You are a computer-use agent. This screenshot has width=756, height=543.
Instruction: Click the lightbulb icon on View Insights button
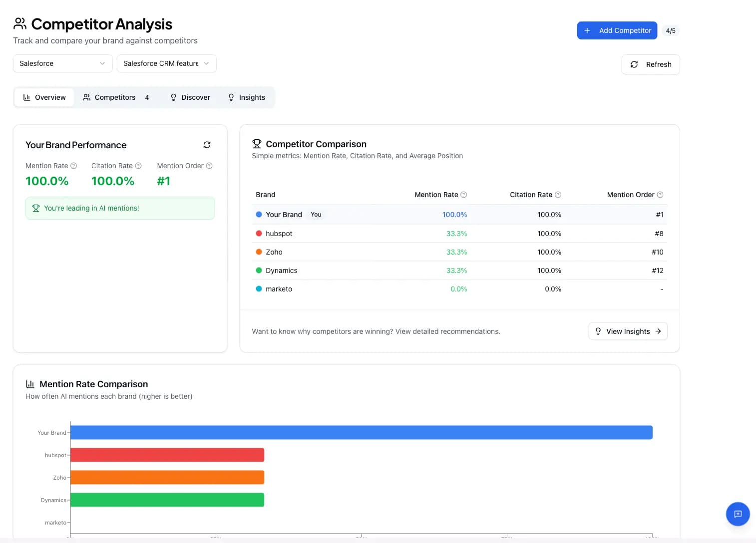pos(598,331)
